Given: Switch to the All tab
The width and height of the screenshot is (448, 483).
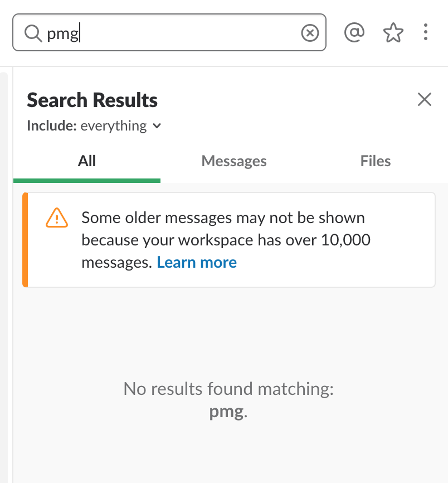Looking at the screenshot, I should [x=87, y=161].
